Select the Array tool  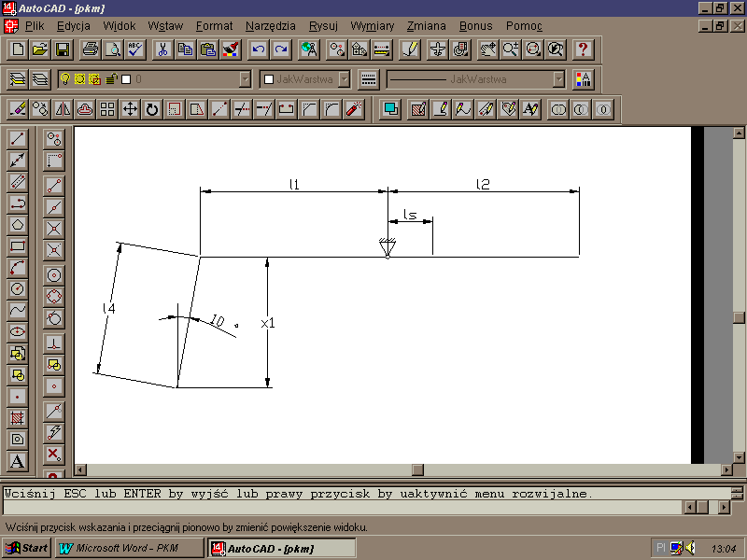[107, 109]
